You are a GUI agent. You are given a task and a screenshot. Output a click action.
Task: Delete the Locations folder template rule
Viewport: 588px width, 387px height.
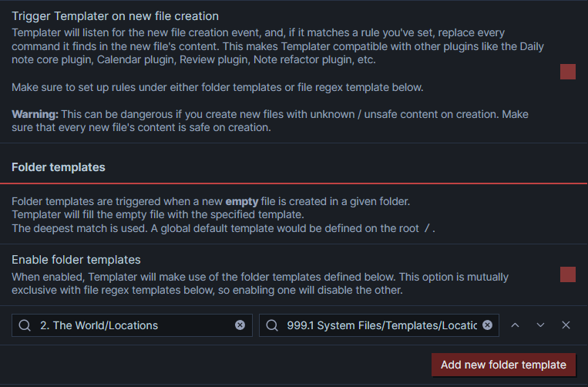click(x=566, y=325)
